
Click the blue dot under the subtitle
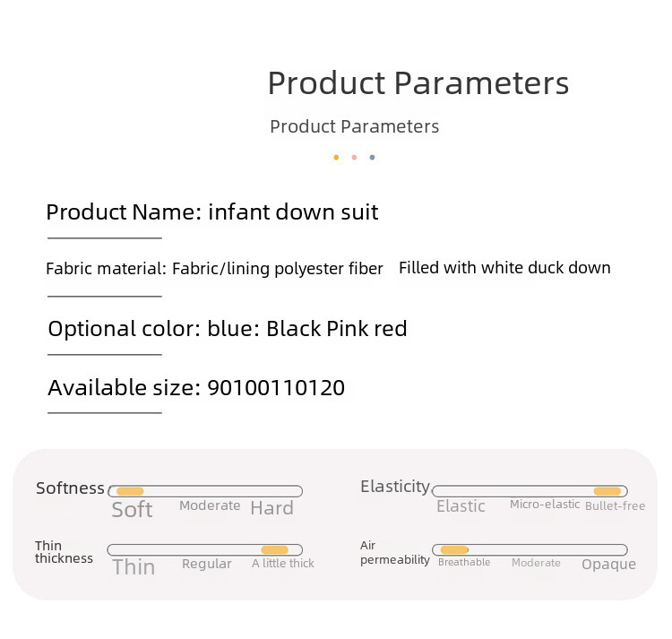click(372, 158)
